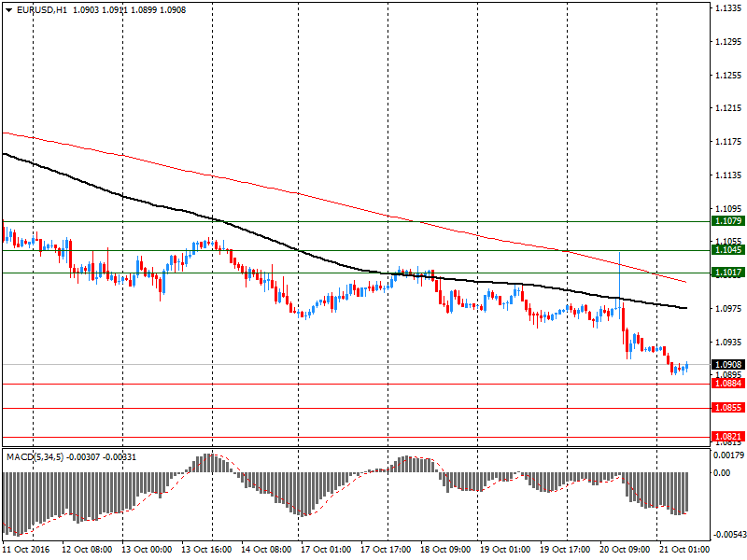Select the green 1.1017 resistance level label
Image resolution: width=747 pixels, height=560 pixels.
(728, 273)
